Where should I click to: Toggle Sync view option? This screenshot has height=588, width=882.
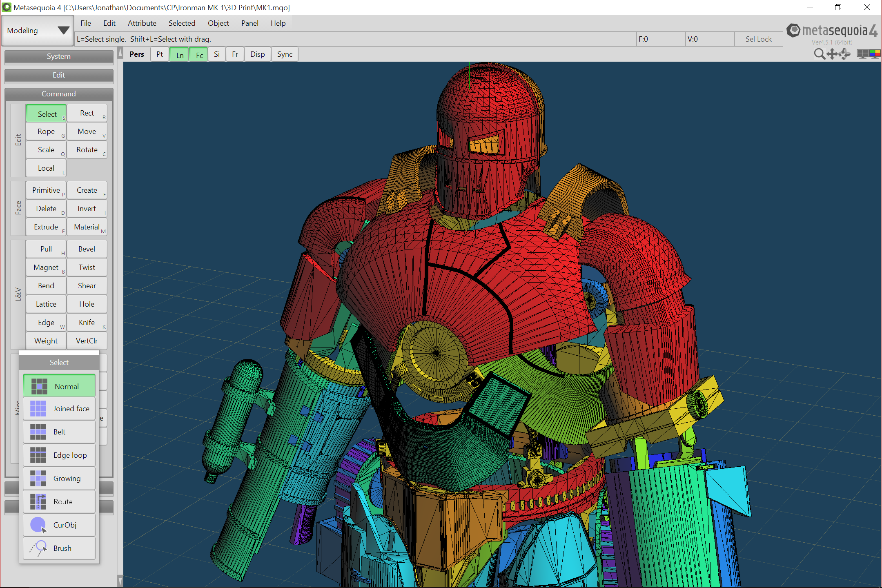point(285,54)
